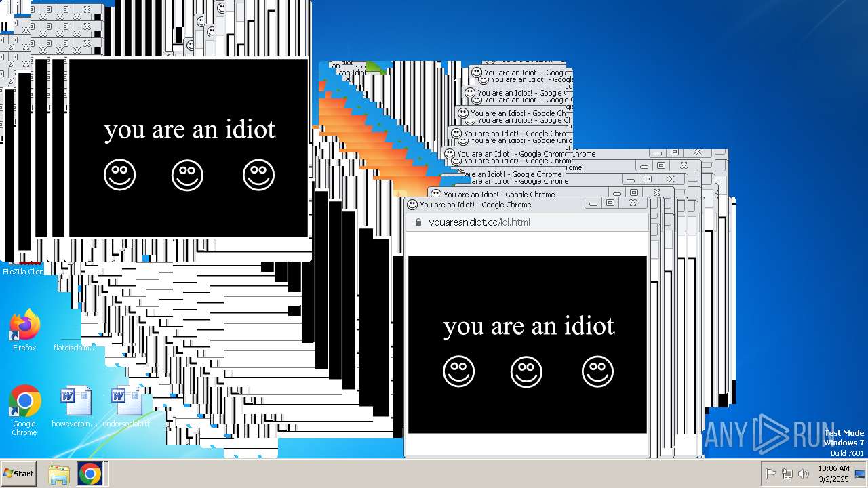This screenshot has width=868, height=488.
Task: Click 'you are an idiot' text in the front window
Action: pyautogui.click(x=529, y=326)
